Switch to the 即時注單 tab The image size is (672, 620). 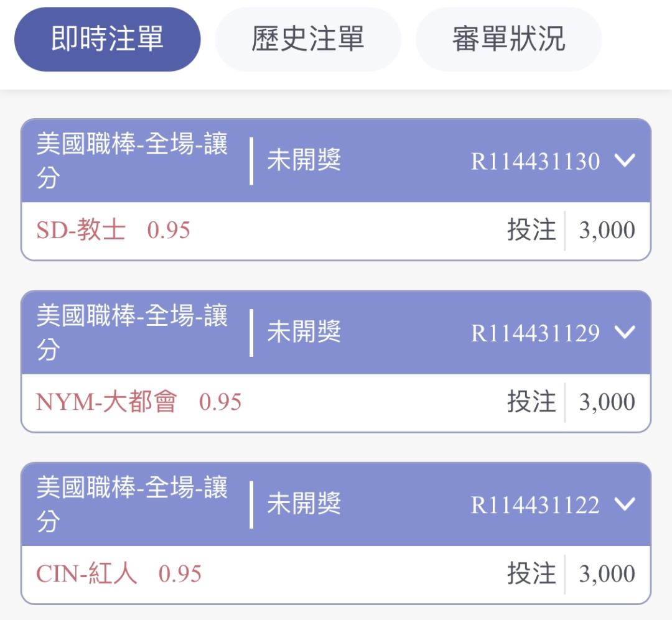coord(107,39)
